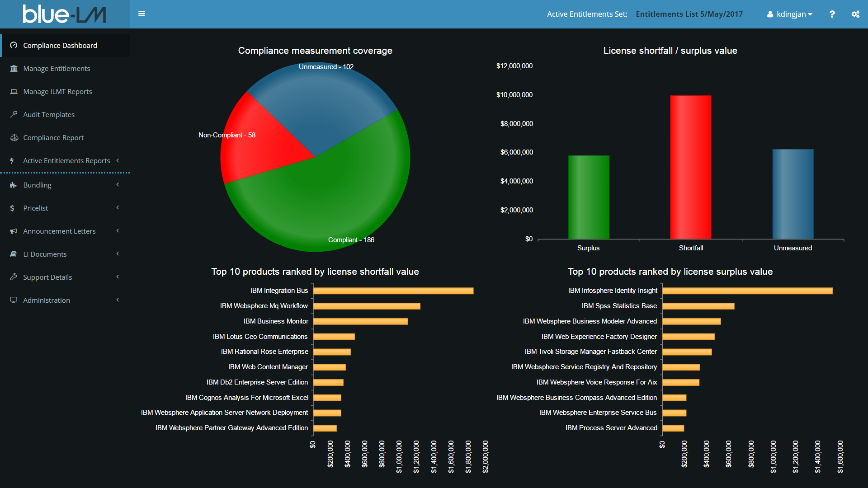The image size is (868, 488).
Task: Select the Manage Entitlements bank icon
Action: (13, 68)
